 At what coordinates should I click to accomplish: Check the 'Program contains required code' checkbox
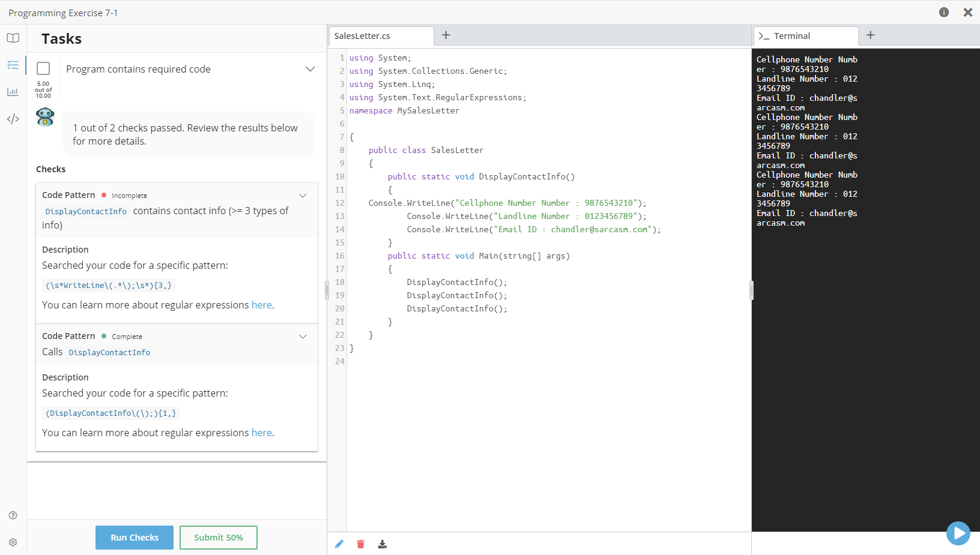pos(43,68)
